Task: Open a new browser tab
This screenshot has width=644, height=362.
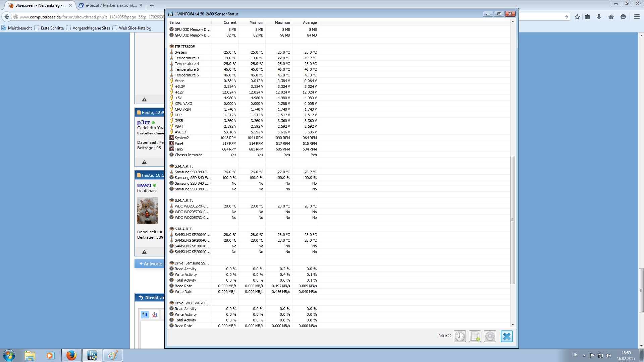Action: point(152,5)
